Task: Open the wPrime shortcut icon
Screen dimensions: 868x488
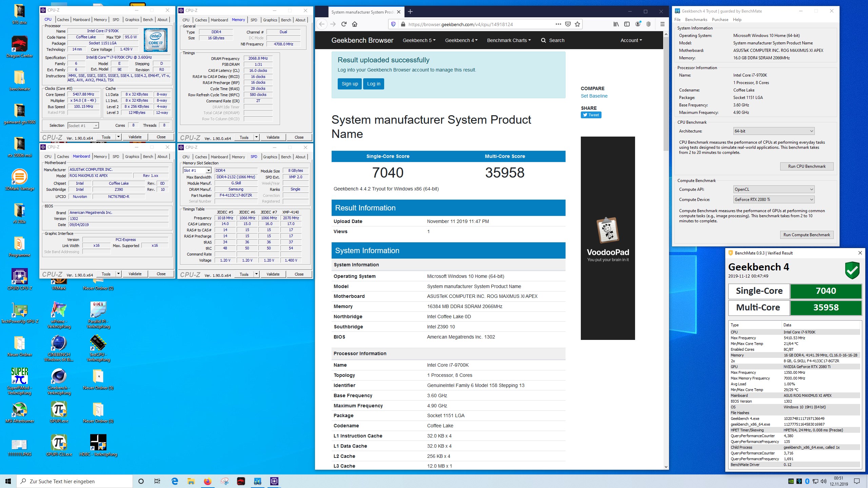Action: click(59, 314)
